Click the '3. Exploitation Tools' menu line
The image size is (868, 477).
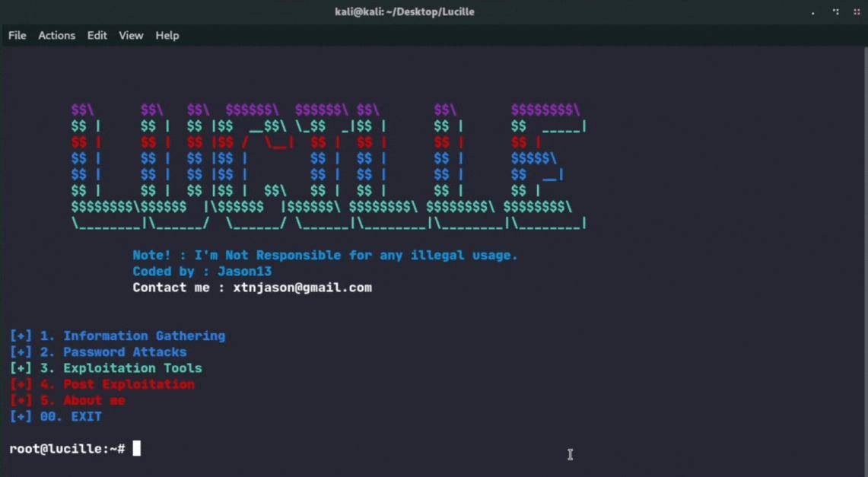pos(106,368)
